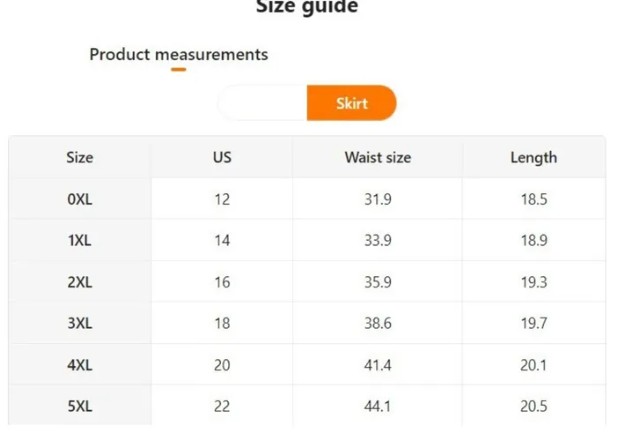Click the 44.1 waist measurement cell
The height and width of the screenshot is (442, 621).
tap(378, 406)
